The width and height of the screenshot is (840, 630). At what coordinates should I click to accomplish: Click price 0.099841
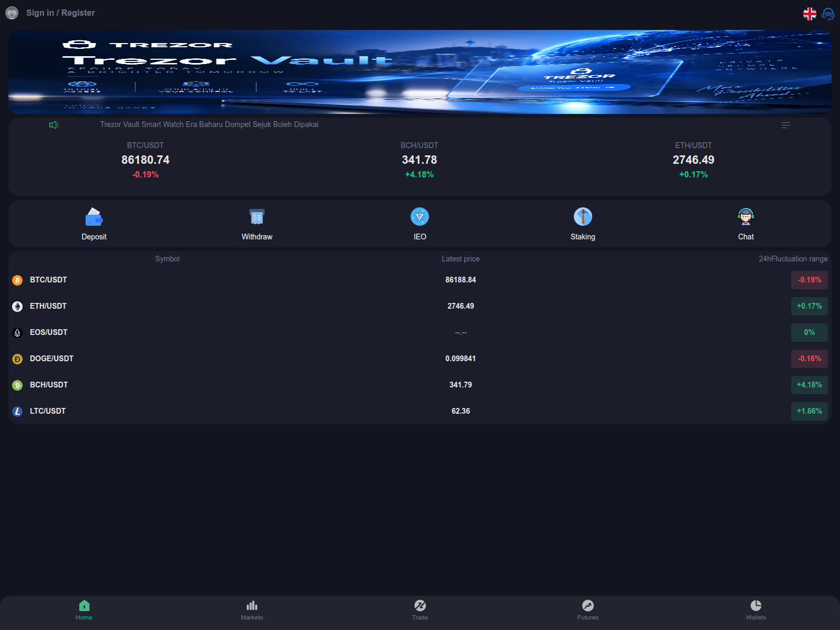pos(460,359)
